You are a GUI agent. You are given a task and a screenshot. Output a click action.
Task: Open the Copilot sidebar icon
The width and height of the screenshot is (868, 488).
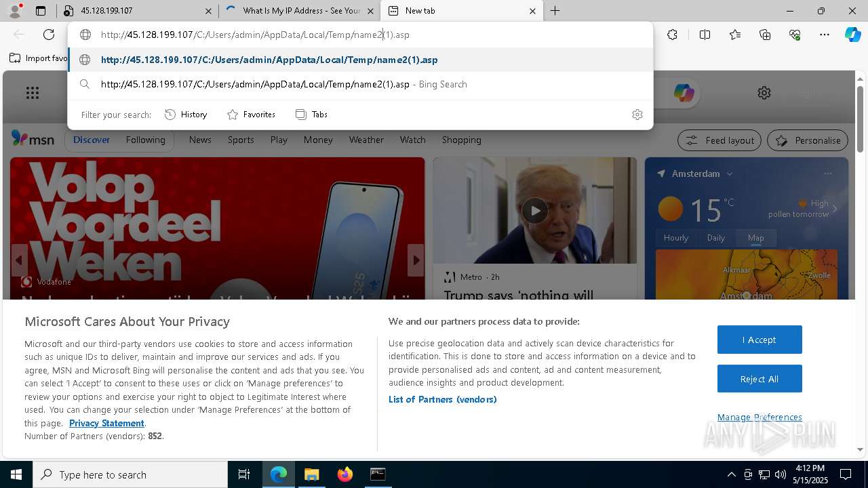pos(852,35)
